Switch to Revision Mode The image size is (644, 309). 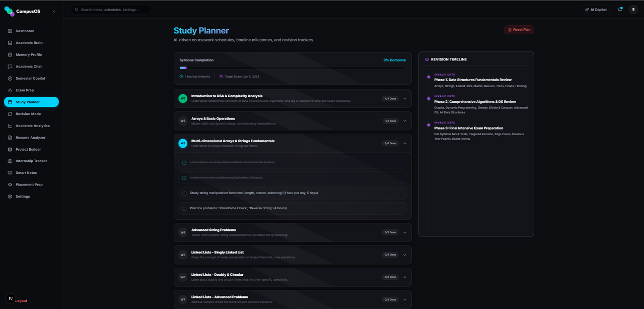(31, 114)
